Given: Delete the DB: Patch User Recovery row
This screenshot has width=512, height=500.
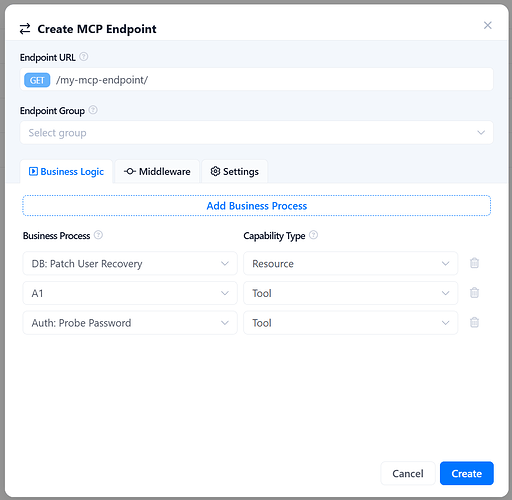Looking at the screenshot, I should pyautogui.click(x=474, y=263).
